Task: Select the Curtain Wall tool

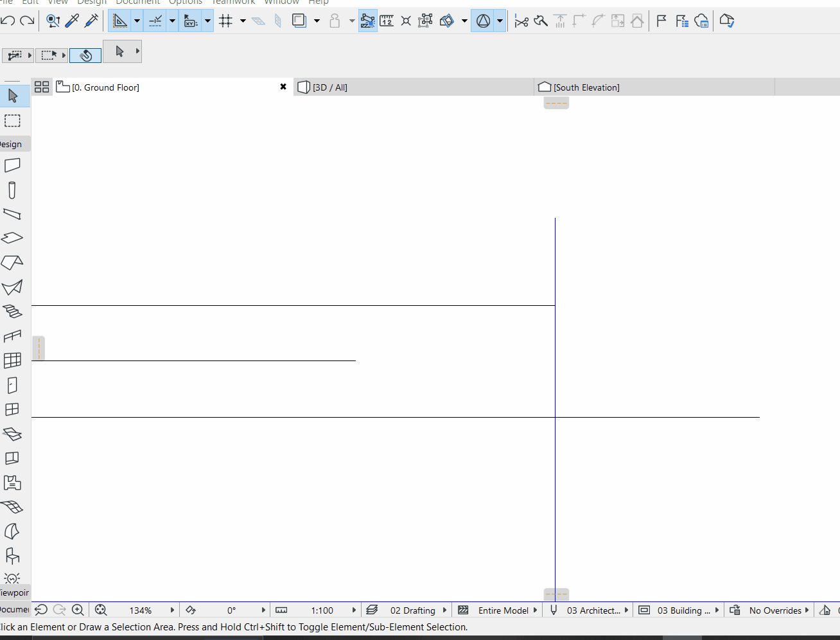Action: pos(13,360)
